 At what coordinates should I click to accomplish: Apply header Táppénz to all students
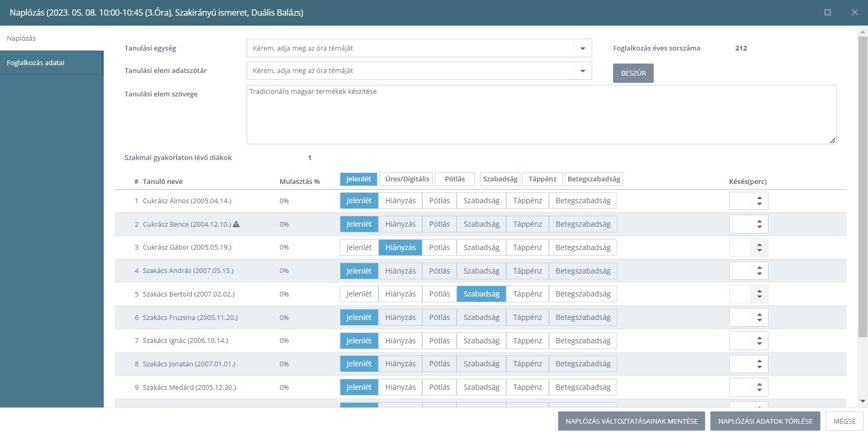[542, 179]
